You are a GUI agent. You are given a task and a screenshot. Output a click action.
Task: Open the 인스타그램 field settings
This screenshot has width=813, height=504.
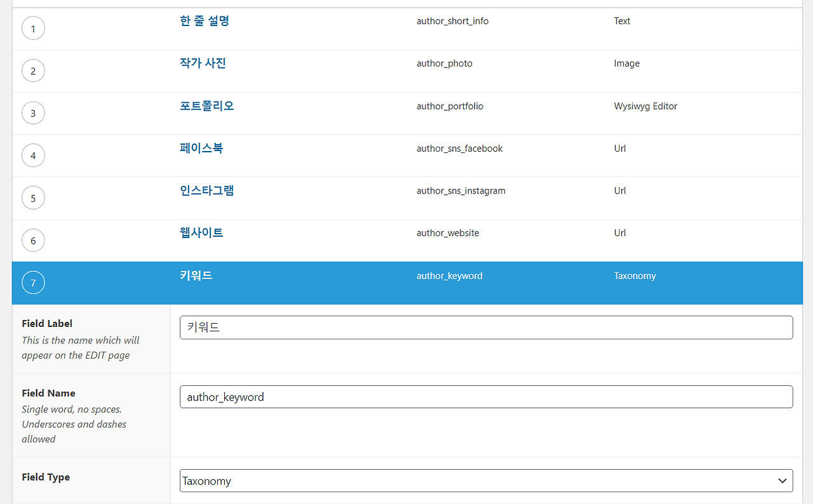pos(207,190)
